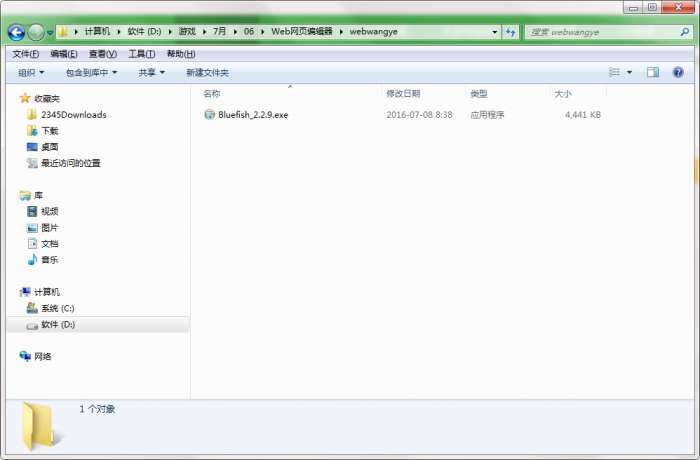Click the folder icon in address bar

63,32
